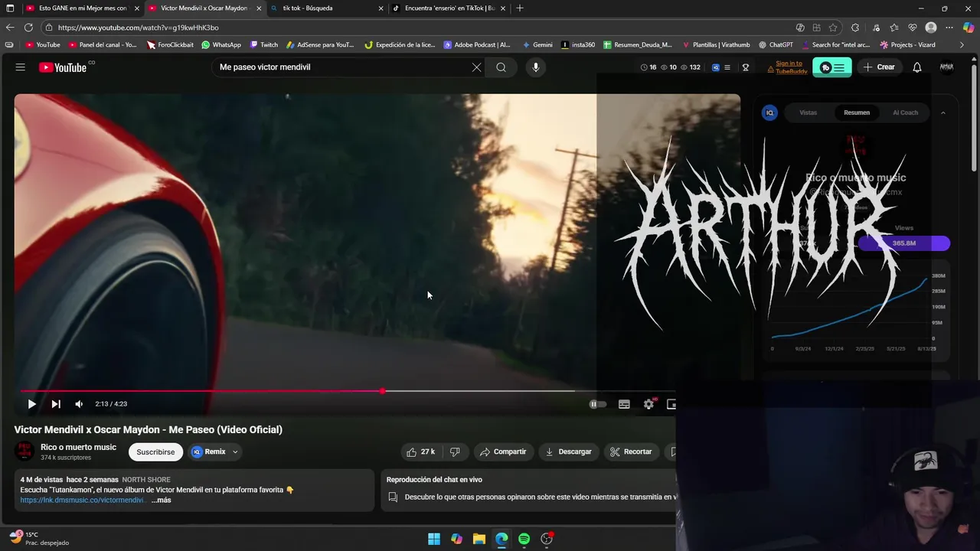The width and height of the screenshot is (980, 551).
Task: Switch to the Encuentra 'enserio' en TikTok tab
Action: (x=449, y=8)
